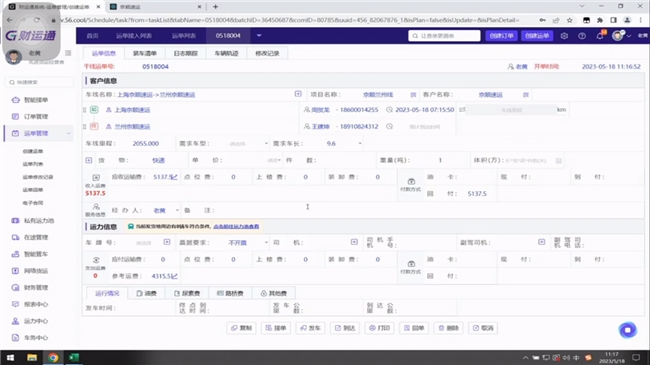Click the edit icon next to 应收运输费 5137.5
The height and width of the screenshot is (365, 650).
click(175, 177)
